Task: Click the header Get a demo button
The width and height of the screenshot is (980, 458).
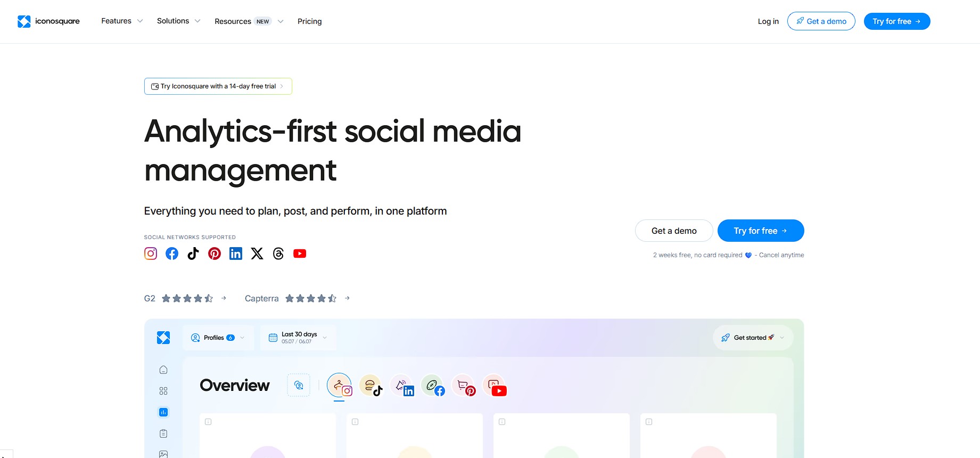Action: coord(821,21)
